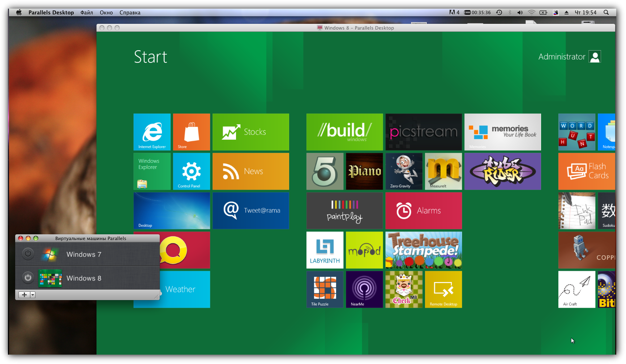Open the Файл menu
This screenshot has height=364, width=626.
[87, 12]
